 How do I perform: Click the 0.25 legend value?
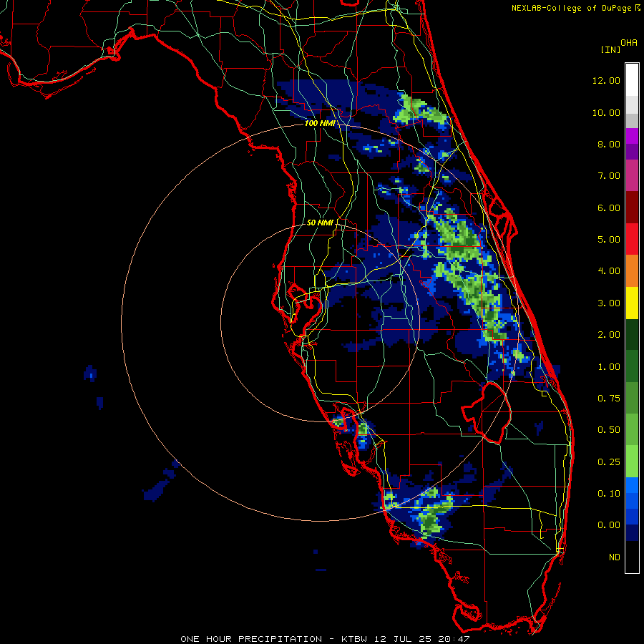pyautogui.click(x=608, y=462)
